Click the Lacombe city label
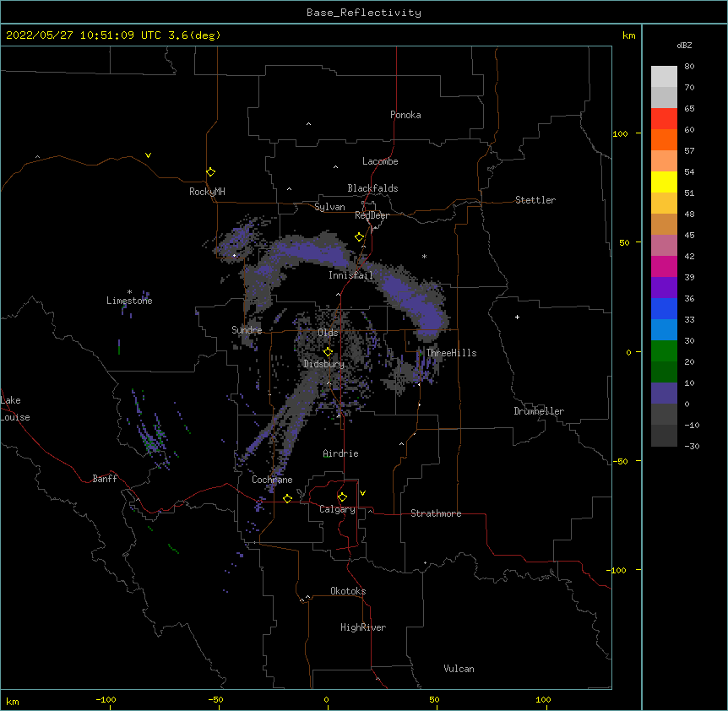 [380, 161]
